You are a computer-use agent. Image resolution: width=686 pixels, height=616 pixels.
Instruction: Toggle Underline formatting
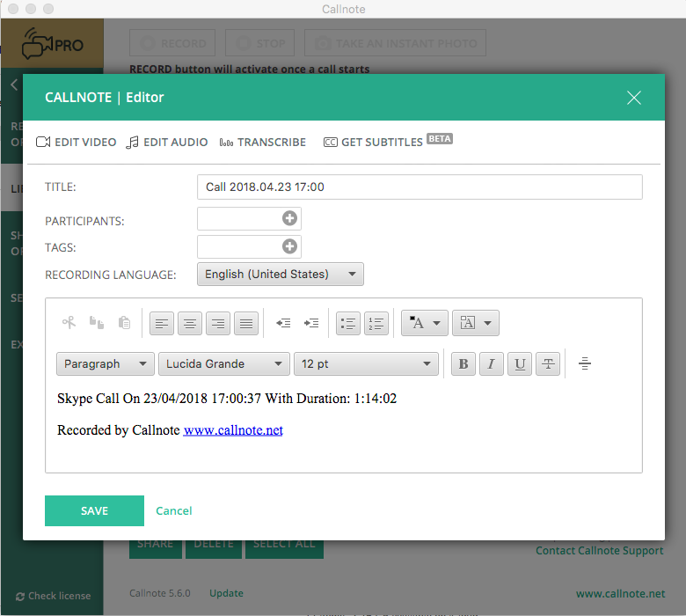520,363
